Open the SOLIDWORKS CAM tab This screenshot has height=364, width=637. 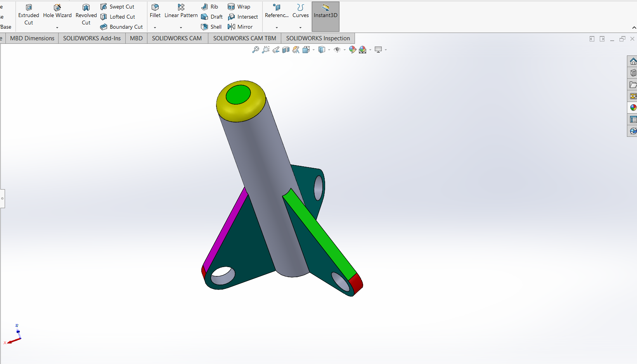pyautogui.click(x=177, y=38)
